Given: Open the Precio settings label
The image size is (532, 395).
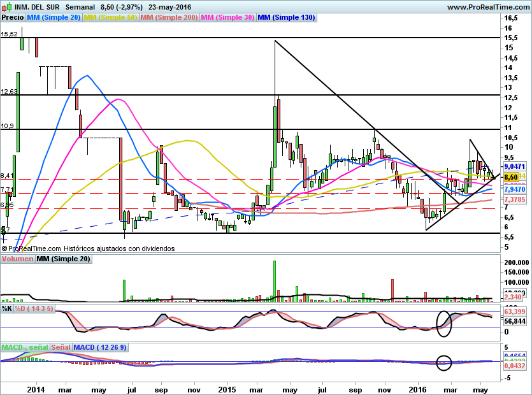Looking at the screenshot, I should (x=13, y=18).
